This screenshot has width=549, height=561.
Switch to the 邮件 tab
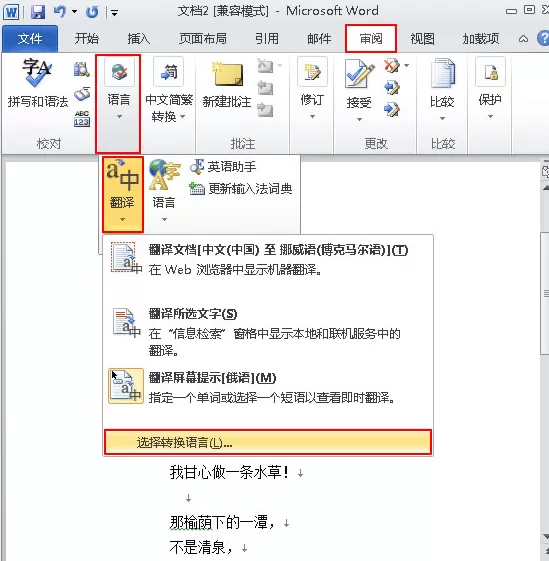click(319, 38)
